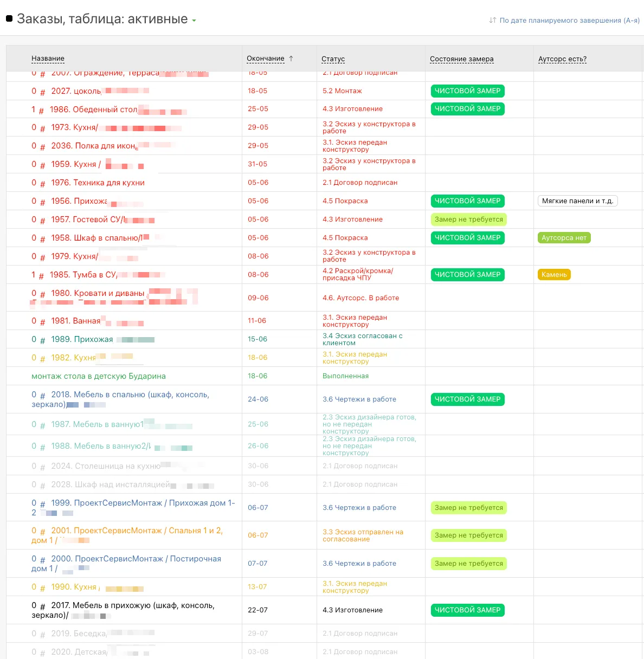This screenshot has width=644, height=659.
Task: Sort by the 'Название' column header
Action: coord(48,59)
